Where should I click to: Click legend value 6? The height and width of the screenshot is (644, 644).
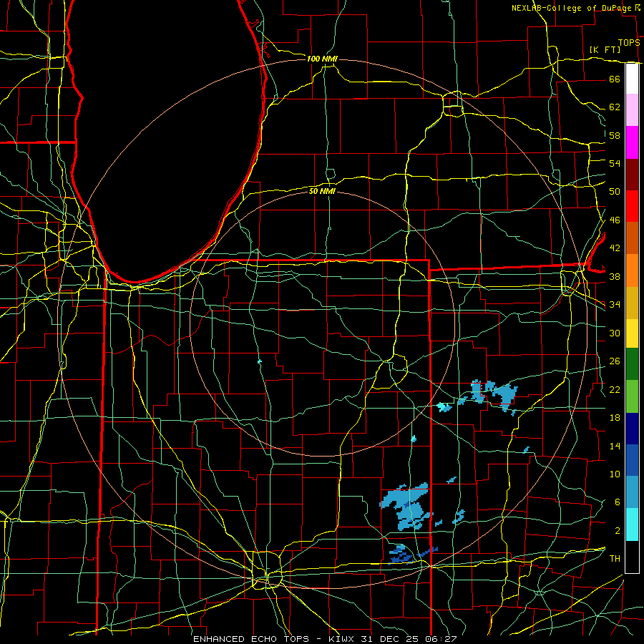click(617, 502)
